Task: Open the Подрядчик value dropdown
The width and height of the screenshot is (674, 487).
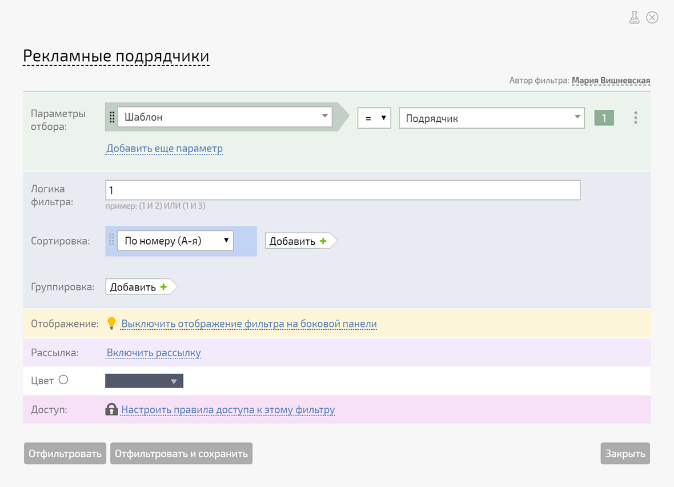Action: pos(492,118)
